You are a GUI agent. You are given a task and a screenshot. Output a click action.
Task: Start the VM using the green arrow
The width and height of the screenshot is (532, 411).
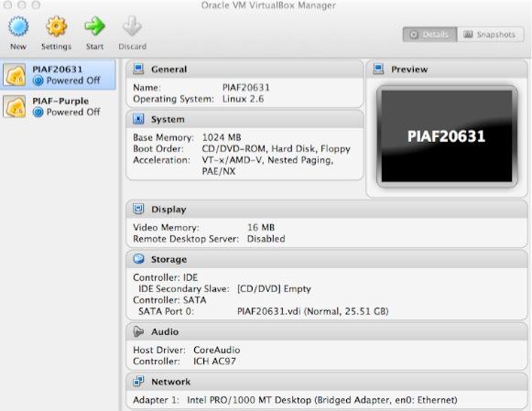tap(94, 27)
